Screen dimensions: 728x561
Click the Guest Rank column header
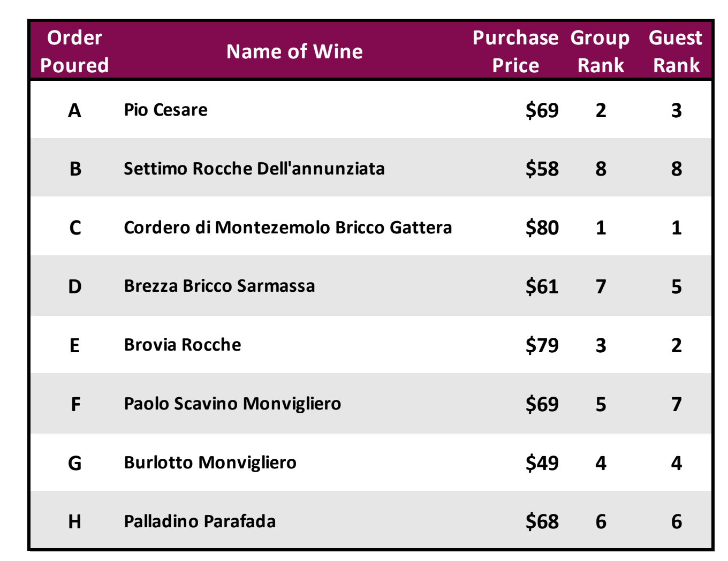[x=676, y=51]
